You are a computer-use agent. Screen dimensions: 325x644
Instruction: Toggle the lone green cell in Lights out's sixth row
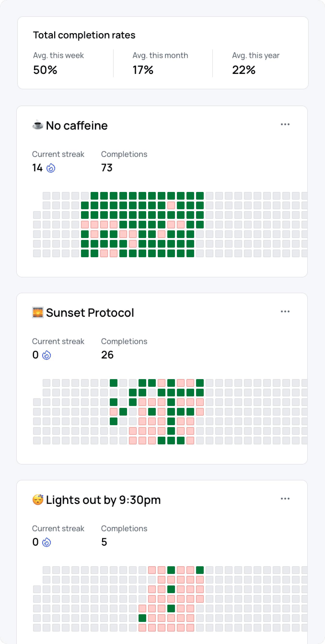(142, 618)
